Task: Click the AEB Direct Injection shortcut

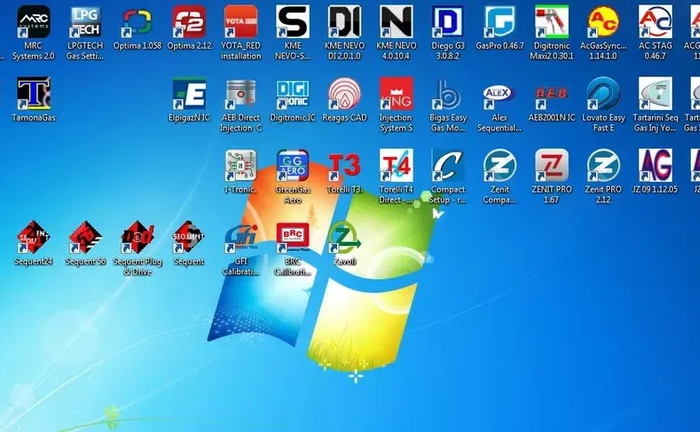Action: pos(240,94)
